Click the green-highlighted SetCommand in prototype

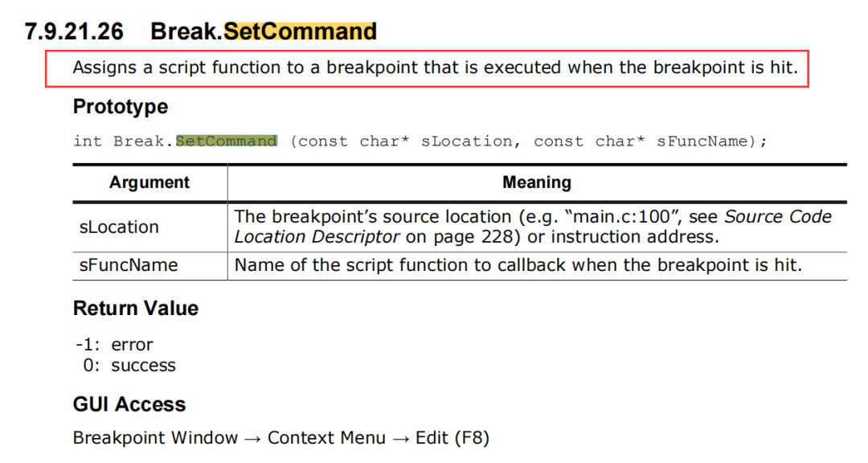(x=227, y=141)
